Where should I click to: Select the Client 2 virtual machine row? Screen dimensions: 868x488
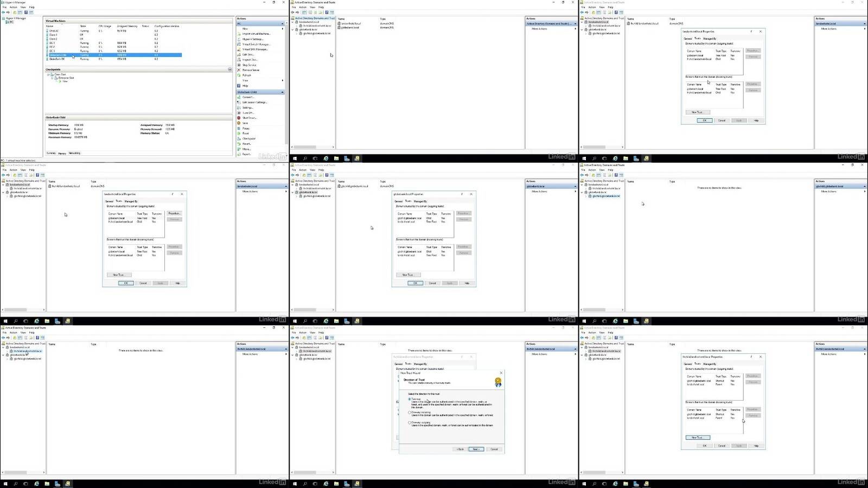pos(113,39)
